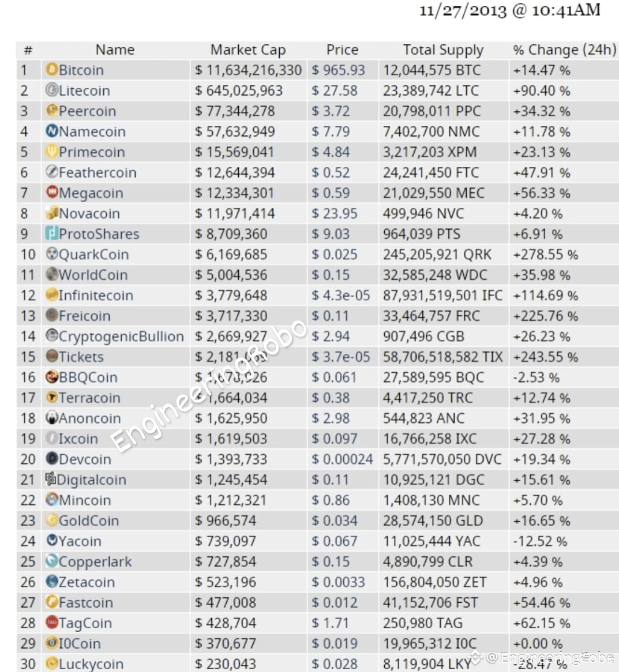The width and height of the screenshot is (619, 672).
Task: Sort by the Market Cap column header
Action: pyautogui.click(x=248, y=50)
